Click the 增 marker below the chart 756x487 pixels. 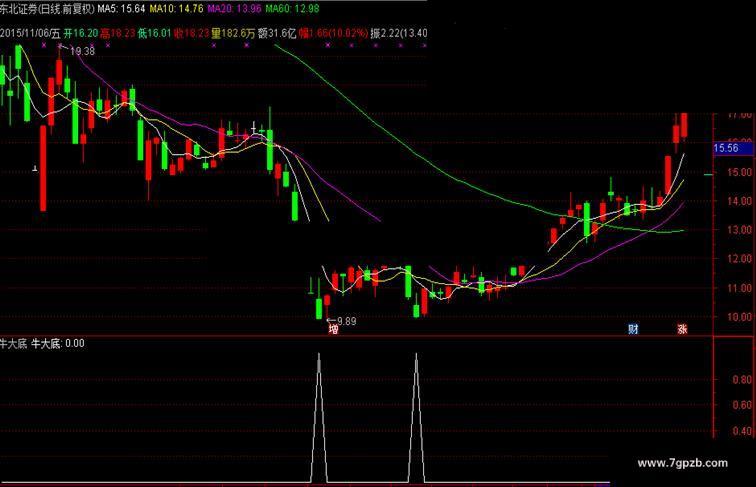pos(333,329)
